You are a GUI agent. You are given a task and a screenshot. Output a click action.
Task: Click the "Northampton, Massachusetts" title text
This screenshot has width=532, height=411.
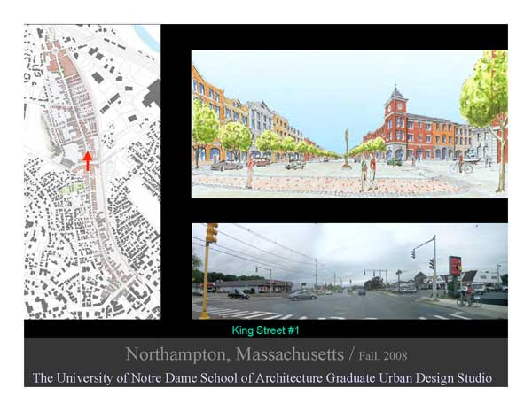235,354
